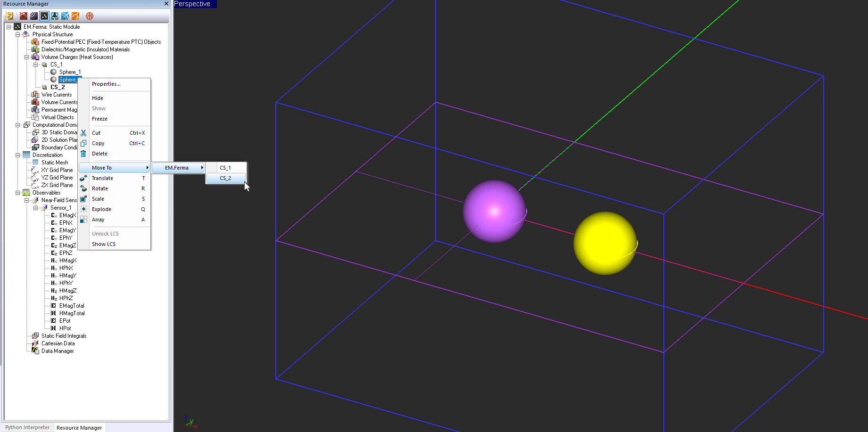Select the teal module icon in toolbar
The height and width of the screenshot is (432, 868).
[55, 16]
